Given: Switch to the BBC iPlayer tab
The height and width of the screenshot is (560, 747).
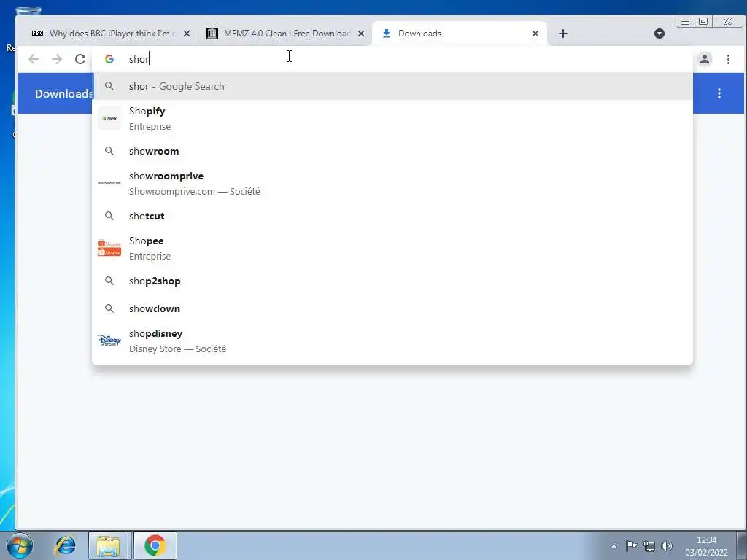Looking at the screenshot, I should [111, 34].
